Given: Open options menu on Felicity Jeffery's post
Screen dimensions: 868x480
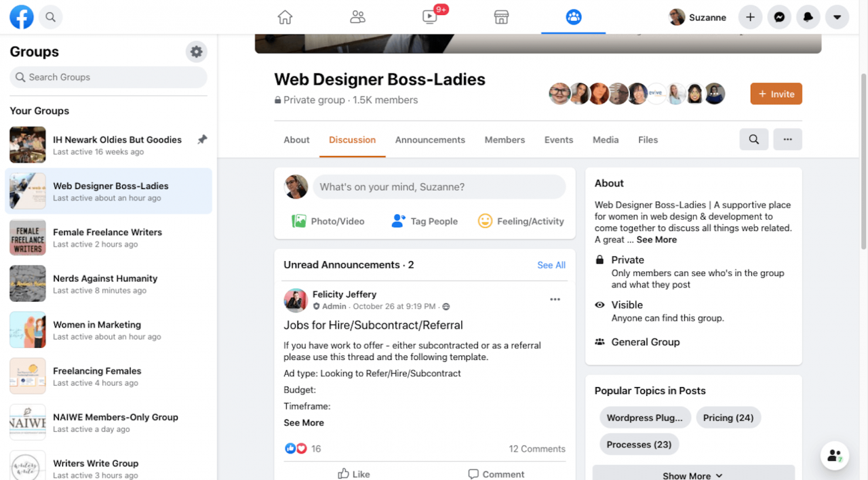Looking at the screenshot, I should [x=555, y=299].
